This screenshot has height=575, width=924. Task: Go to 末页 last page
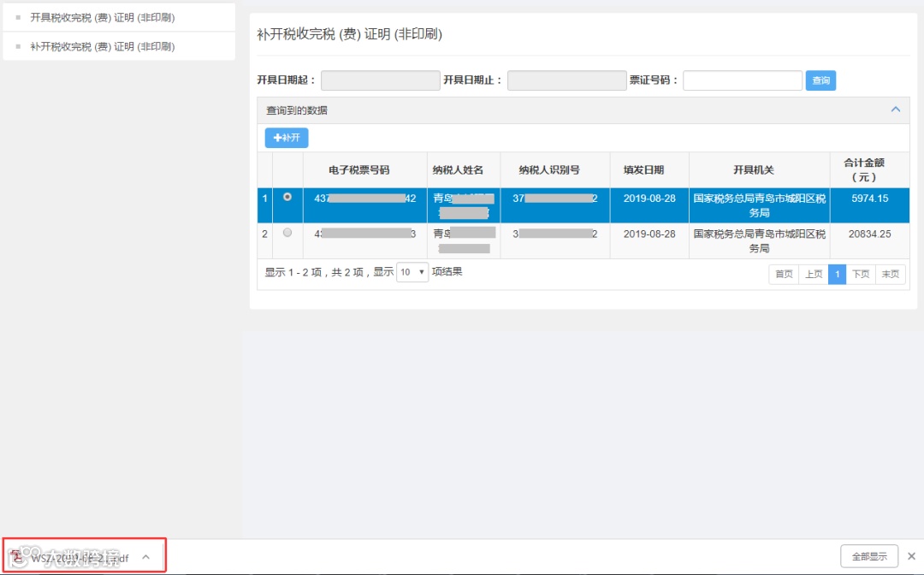[x=890, y=274]
